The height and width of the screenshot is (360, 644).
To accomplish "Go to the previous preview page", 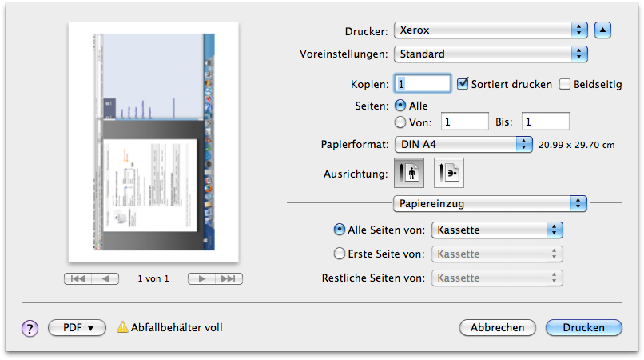I will tap(105, 278).
